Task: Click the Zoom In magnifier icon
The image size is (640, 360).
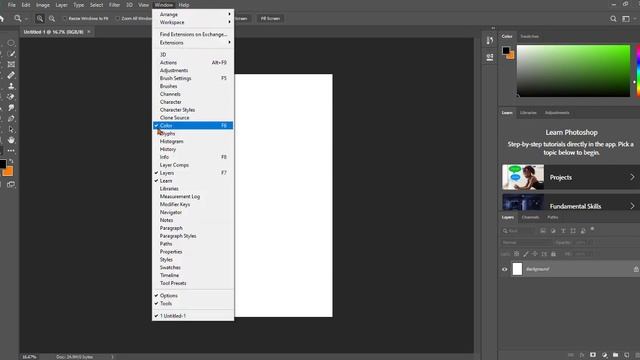Action: point(40,18)
